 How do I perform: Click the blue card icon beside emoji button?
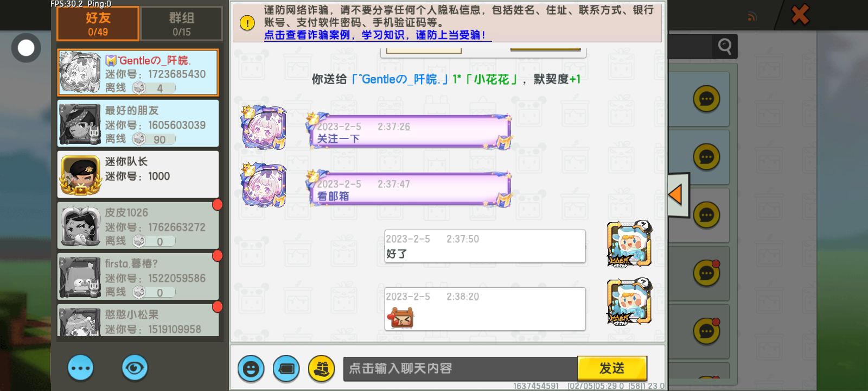286,369
